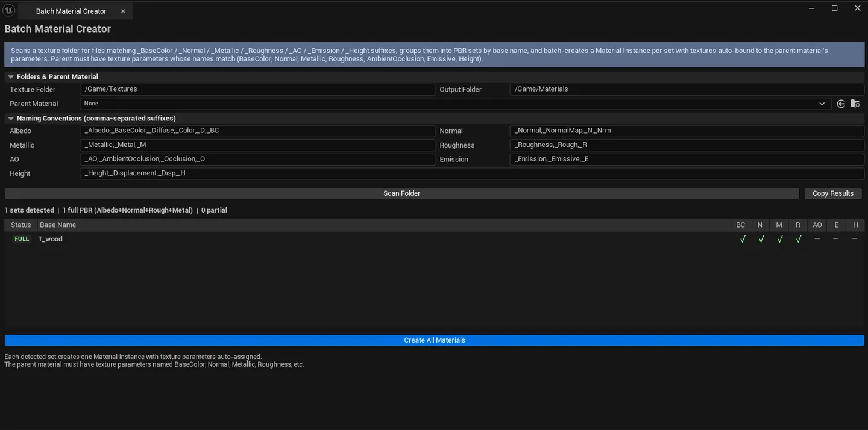This screenshot has height=430, width=868.
Task: Click the E column header
Action: (x=837, y=225)
